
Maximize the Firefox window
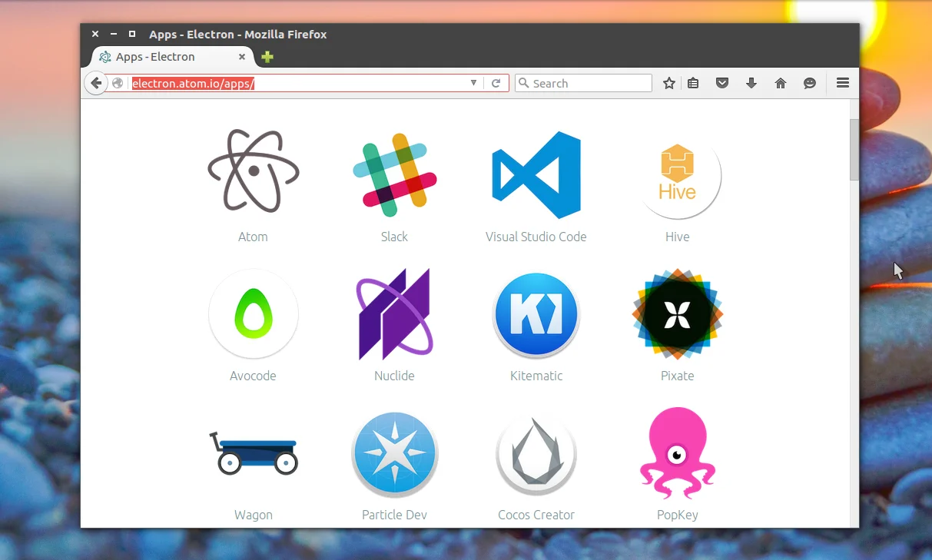132,35
